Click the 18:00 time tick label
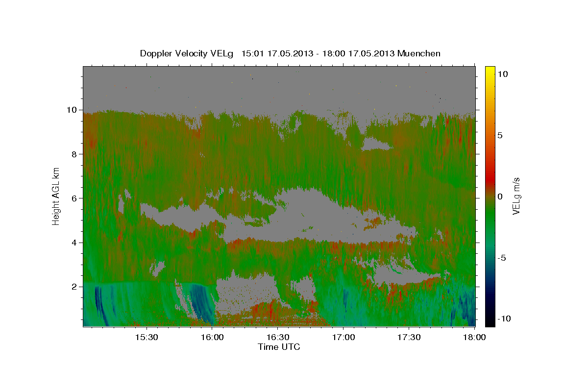Viewport: 588px width, 392px height. click(474, 337)
